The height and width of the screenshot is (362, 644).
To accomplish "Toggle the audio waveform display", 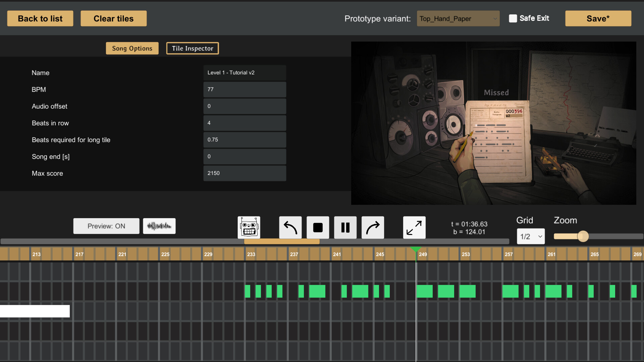I will [x=159, y=226].
